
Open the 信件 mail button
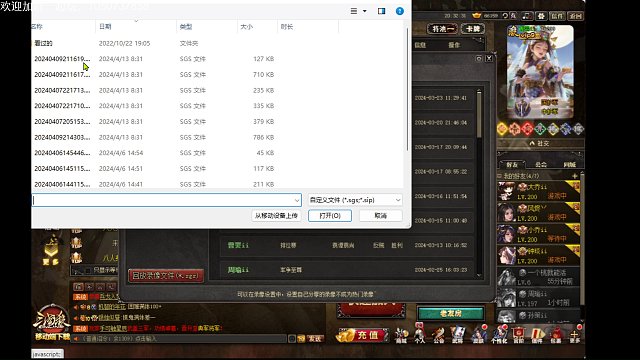(x=557, y=16)
